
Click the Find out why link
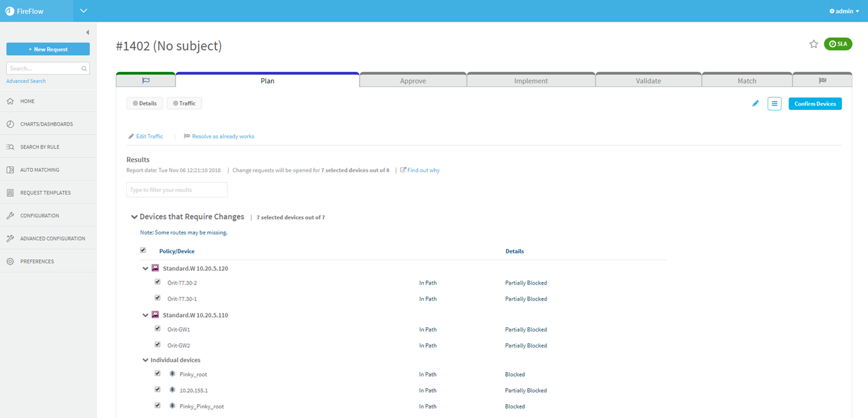click(x=423, y=170)
